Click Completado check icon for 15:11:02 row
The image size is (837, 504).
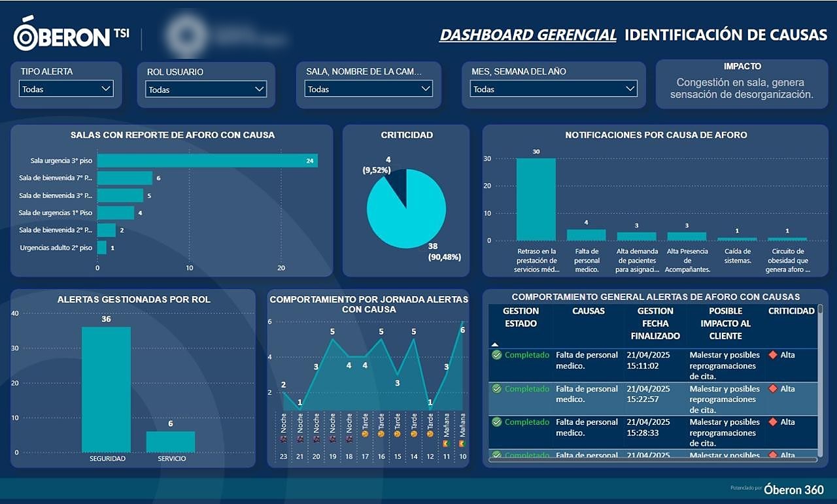click(x=496, y=355)
